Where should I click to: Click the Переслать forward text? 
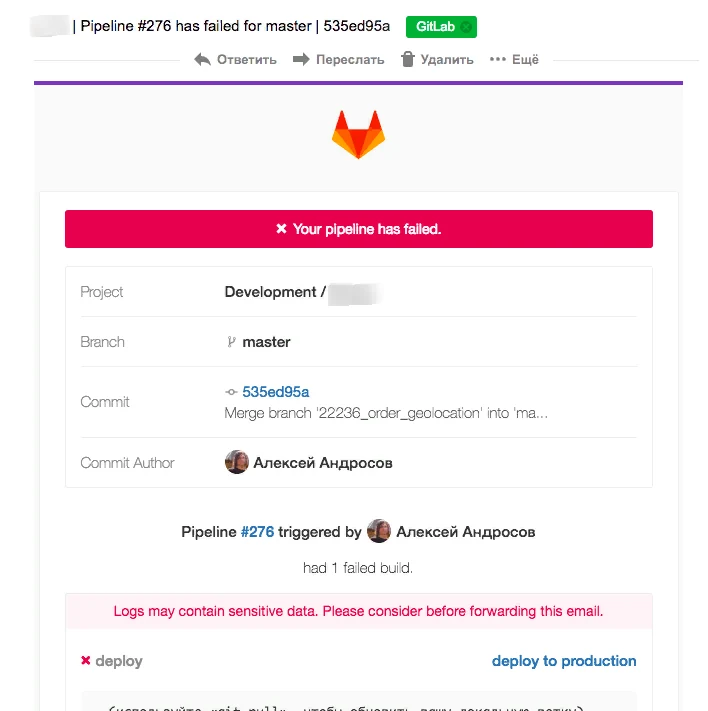(350, 60)
